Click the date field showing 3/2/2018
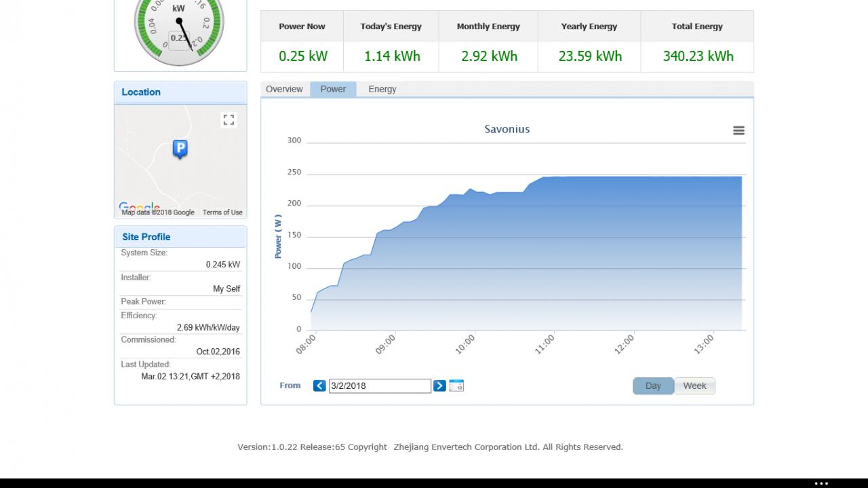This screenshot has width=868, height=488. (x=380, y=386)
